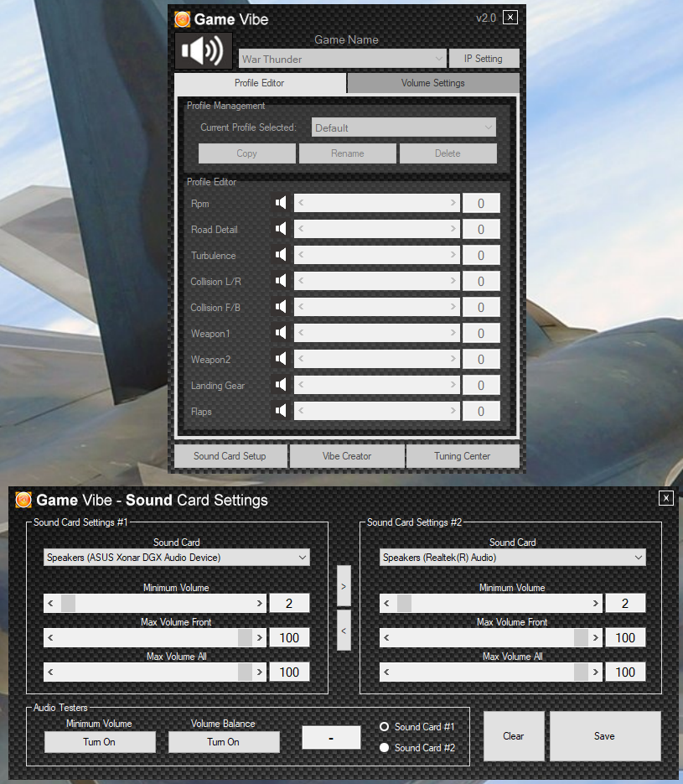
Task: Decrease Road Detail slider with left arrow
Action: pyautogui.click(x=301, y=229)
